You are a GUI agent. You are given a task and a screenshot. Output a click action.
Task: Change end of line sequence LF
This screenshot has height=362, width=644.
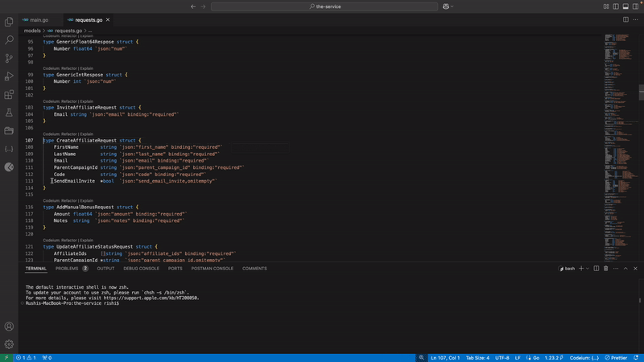pyautogui.click(x=518, y=358)
